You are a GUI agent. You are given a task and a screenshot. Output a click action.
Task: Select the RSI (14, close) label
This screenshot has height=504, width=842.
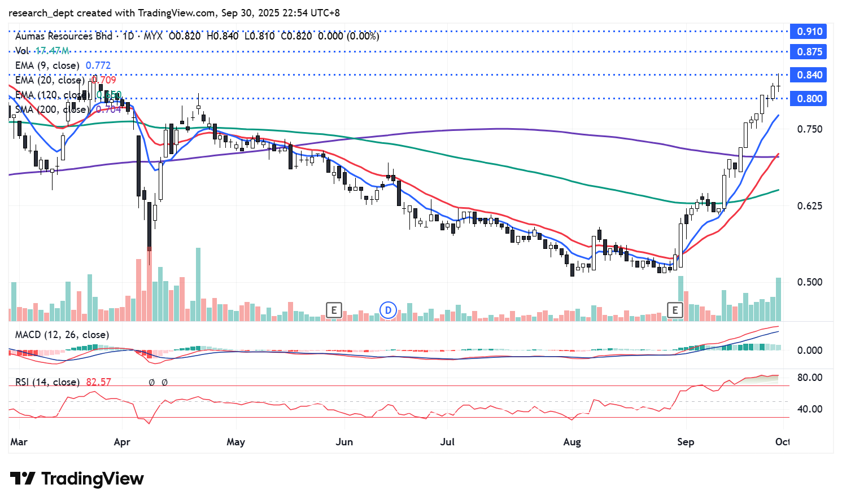click(x=47, y=382)
